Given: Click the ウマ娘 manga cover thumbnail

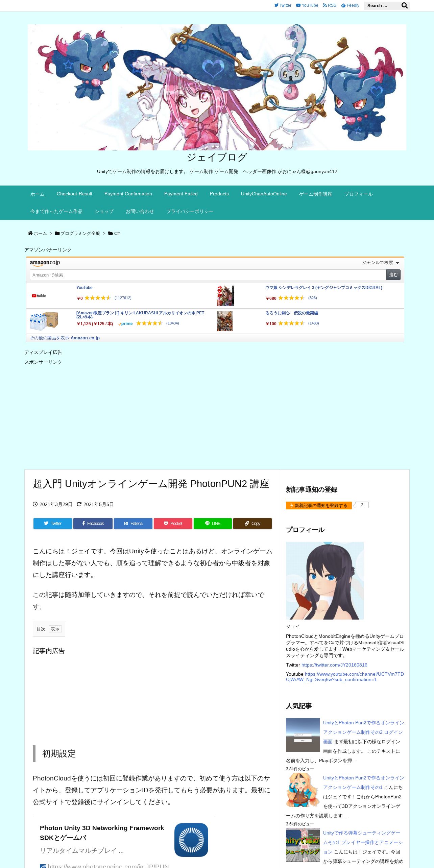Looking at the screenshot, I should tap(225, 296).
